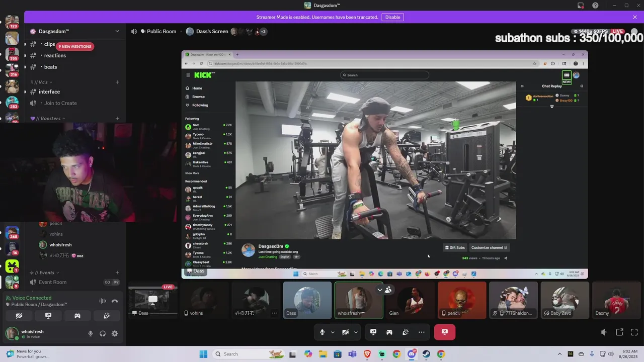644x362 pixels.
Task: Collapse the // Events category
Action: pyautogui.click(x=44, y=273)
